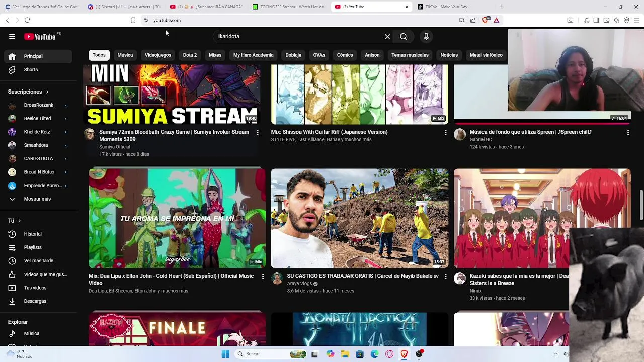644x362 pixels.
Task: Open File Explorer from the taskbar
Action: [345, 354]
